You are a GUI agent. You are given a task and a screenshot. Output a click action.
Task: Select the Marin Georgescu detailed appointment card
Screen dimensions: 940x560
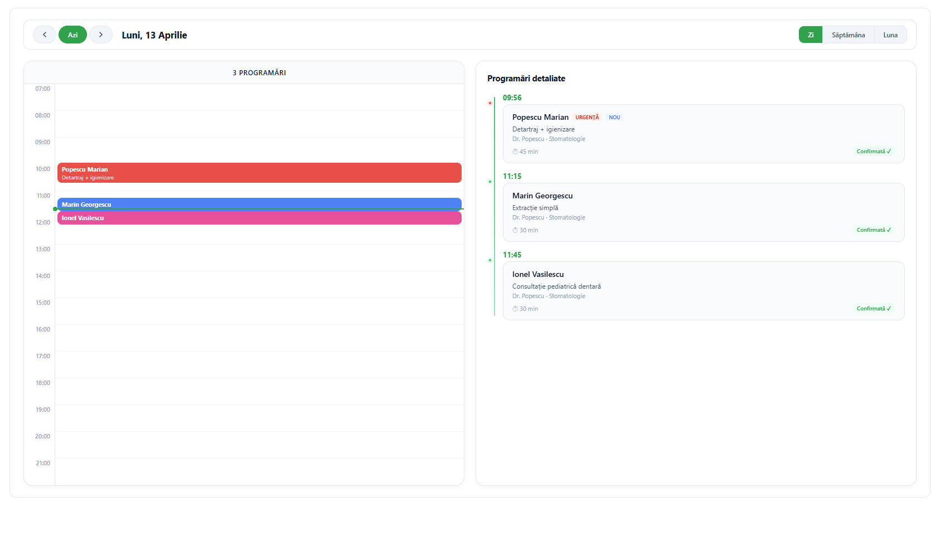point(703,212)
